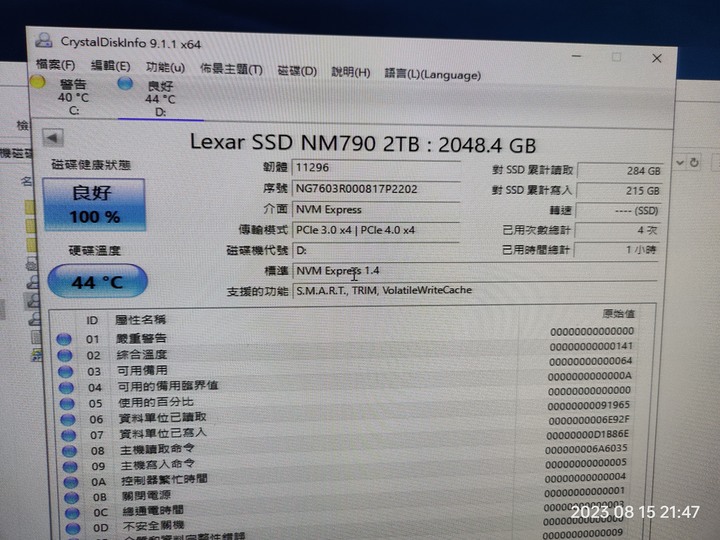Viewport: 720px width, 540px height.
Task: Click the standard field NVM Express 1.4
Action: [x=475, y=271]
